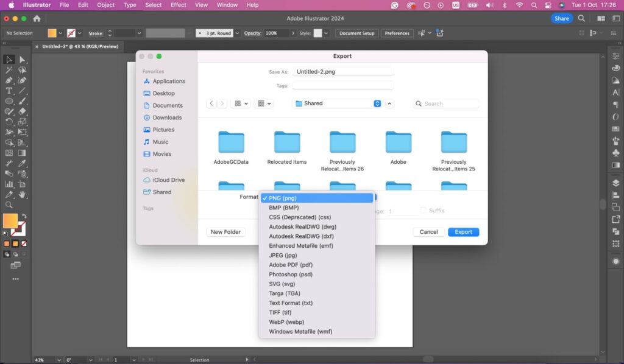Open fill color dropdown in control bar
The height and width of the screenshot is (364, 624).
click(x=60, y=33)
